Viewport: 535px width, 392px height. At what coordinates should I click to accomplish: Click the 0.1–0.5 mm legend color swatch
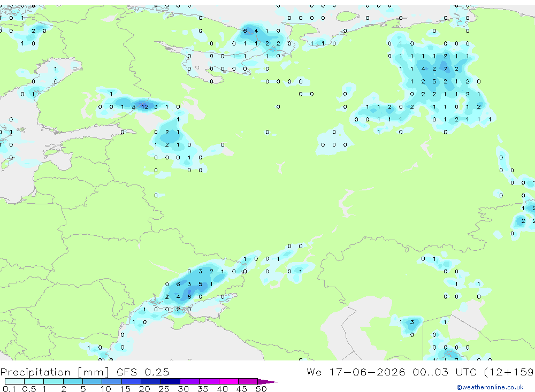pos(14,381)
